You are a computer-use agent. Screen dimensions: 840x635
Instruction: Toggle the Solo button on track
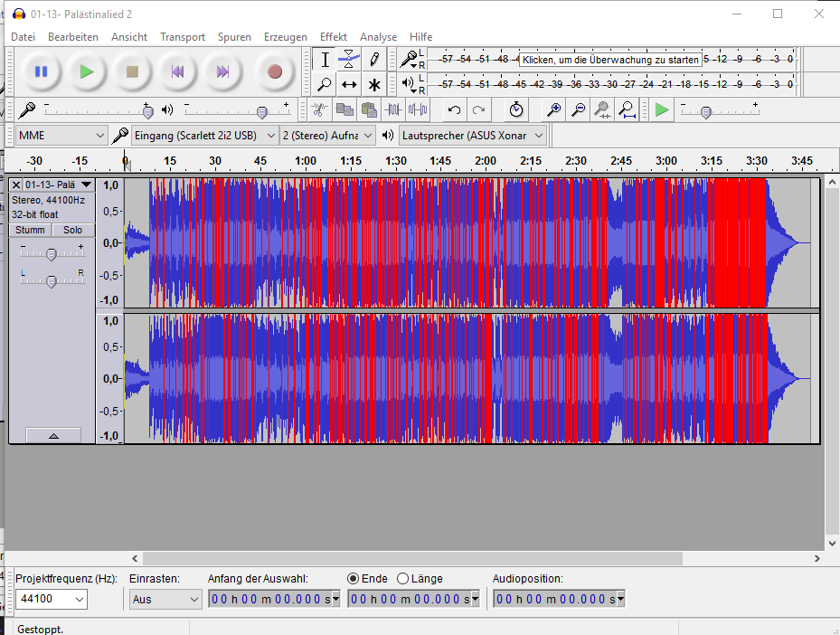point(73,230)
